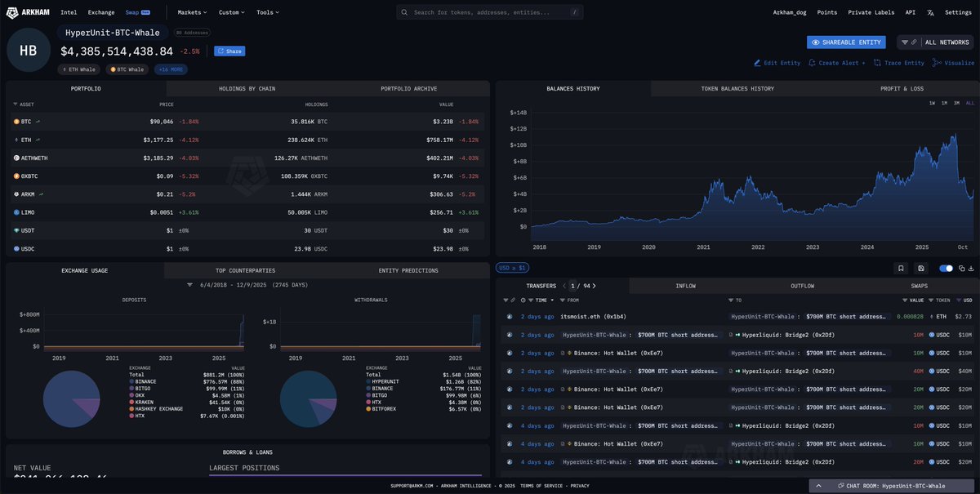The image size is (980, 494).
Task: Click the Shareable Entity button
Action: coord(847,42)
